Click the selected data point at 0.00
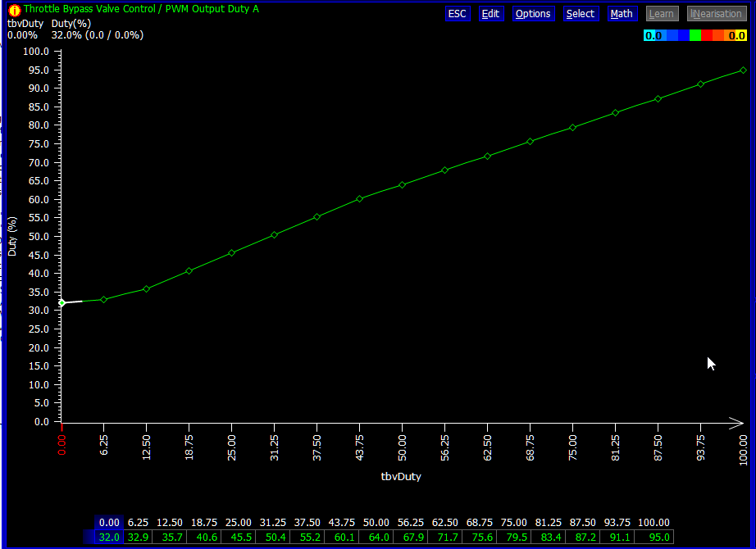Viewport: 756px width, 549px height. [61, 303]
